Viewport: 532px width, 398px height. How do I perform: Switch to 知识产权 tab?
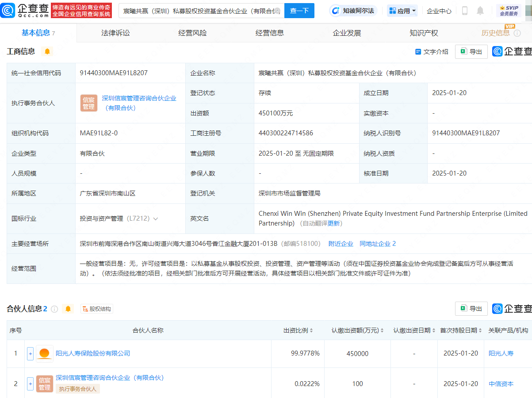tap(424, 33)
